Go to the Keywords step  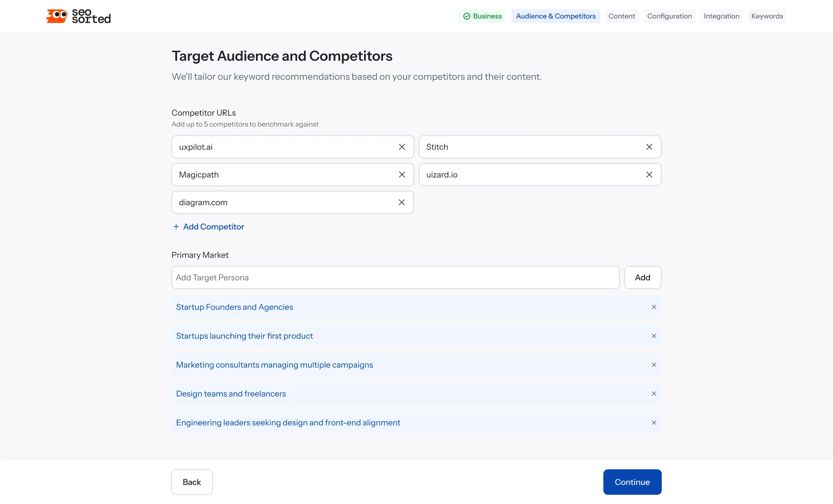[767, 16]
